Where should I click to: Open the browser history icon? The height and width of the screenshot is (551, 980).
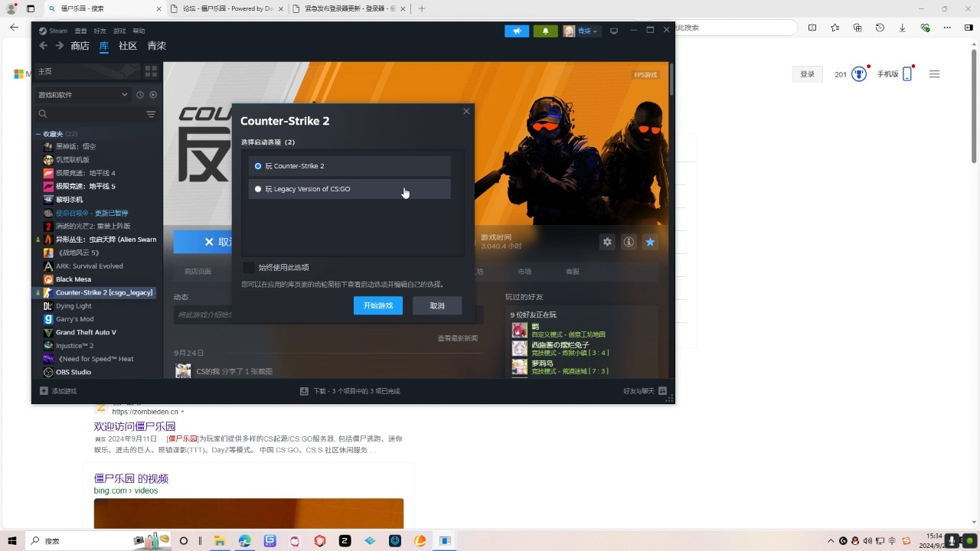[x=880, y=28]
